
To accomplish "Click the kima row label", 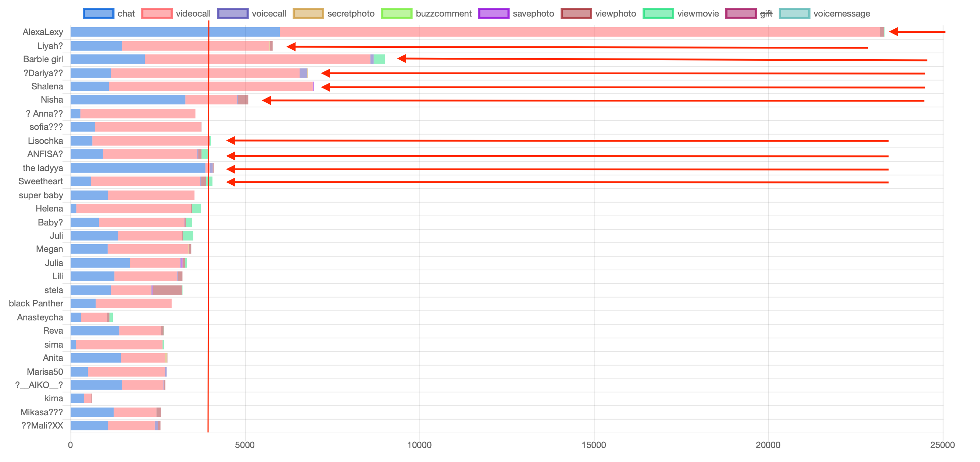I will tap(54, 398).
